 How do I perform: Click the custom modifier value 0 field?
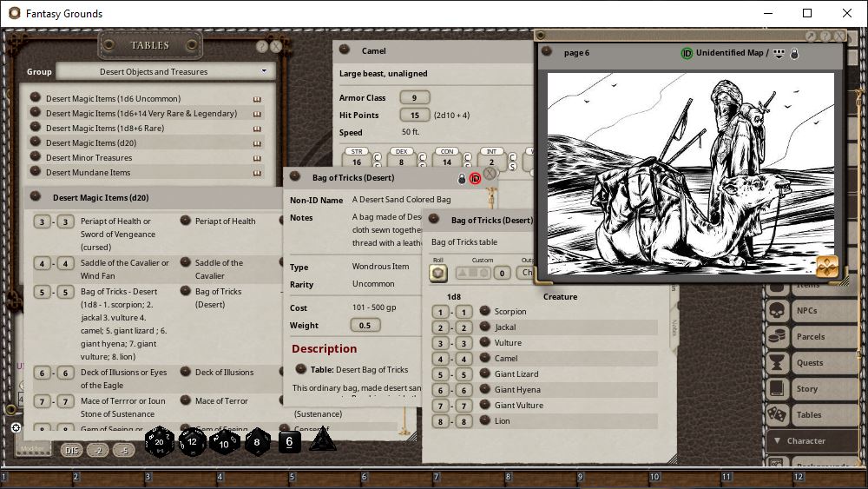[x=502, y=273]
